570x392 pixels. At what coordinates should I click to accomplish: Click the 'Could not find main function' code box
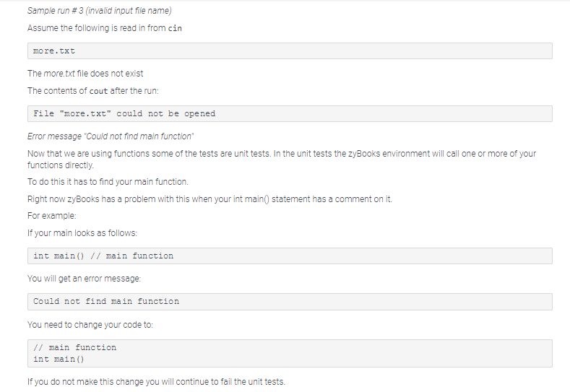point(290,302)
